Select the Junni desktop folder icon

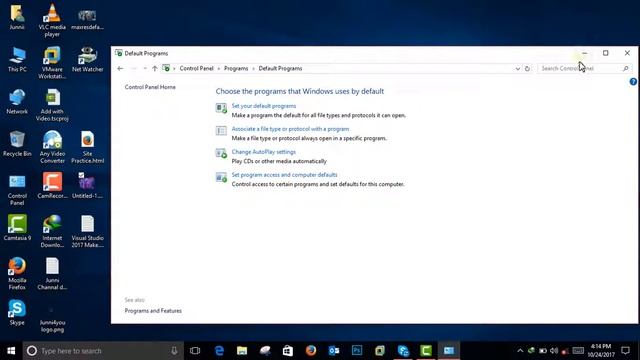(17, 17)
